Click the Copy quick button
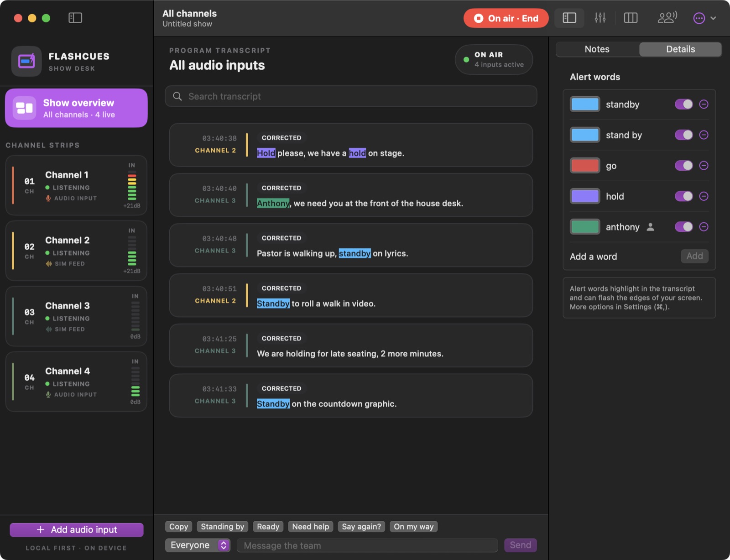 pos(179,527)
